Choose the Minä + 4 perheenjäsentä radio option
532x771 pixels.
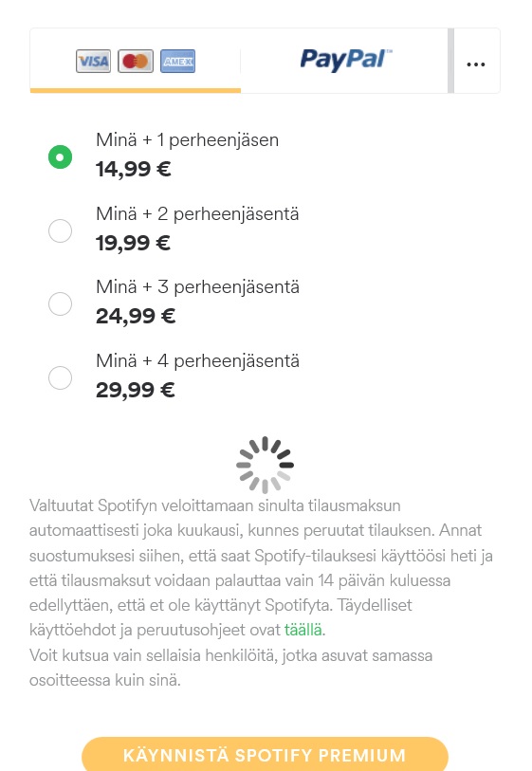(x=60, y=377)
